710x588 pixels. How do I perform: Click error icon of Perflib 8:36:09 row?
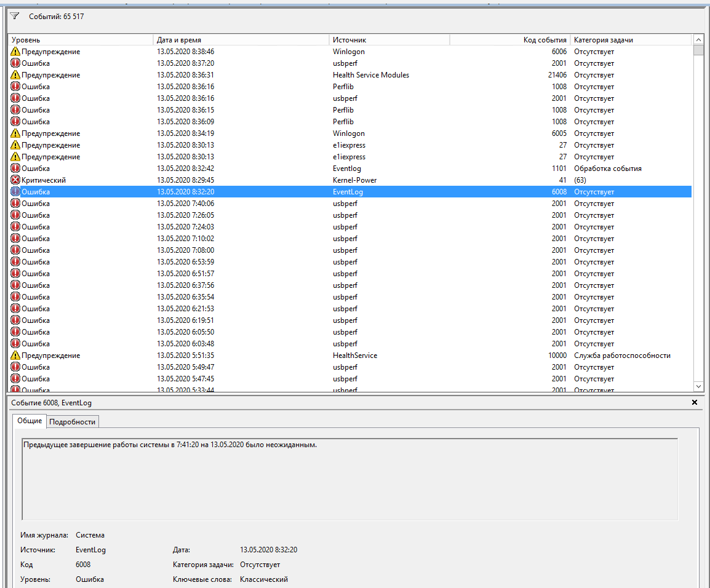click(15, 122)
